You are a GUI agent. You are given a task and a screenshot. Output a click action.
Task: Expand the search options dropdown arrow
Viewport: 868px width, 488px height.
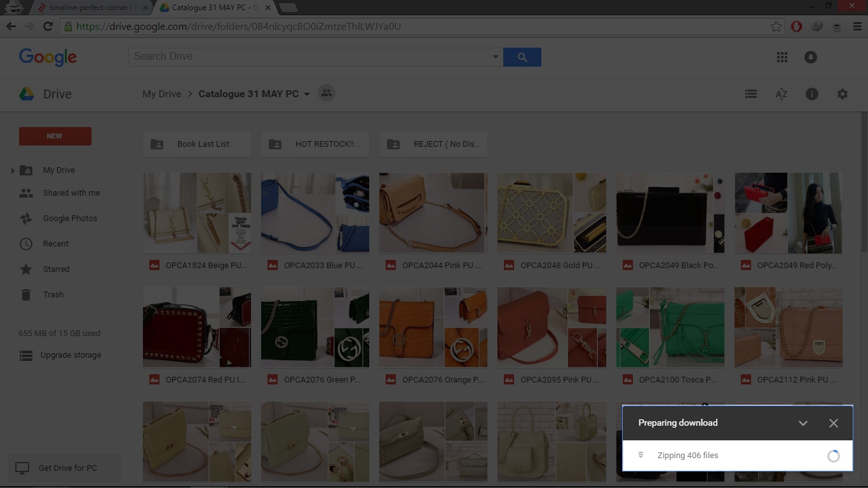pyautogui.click(x=496, y=57)
